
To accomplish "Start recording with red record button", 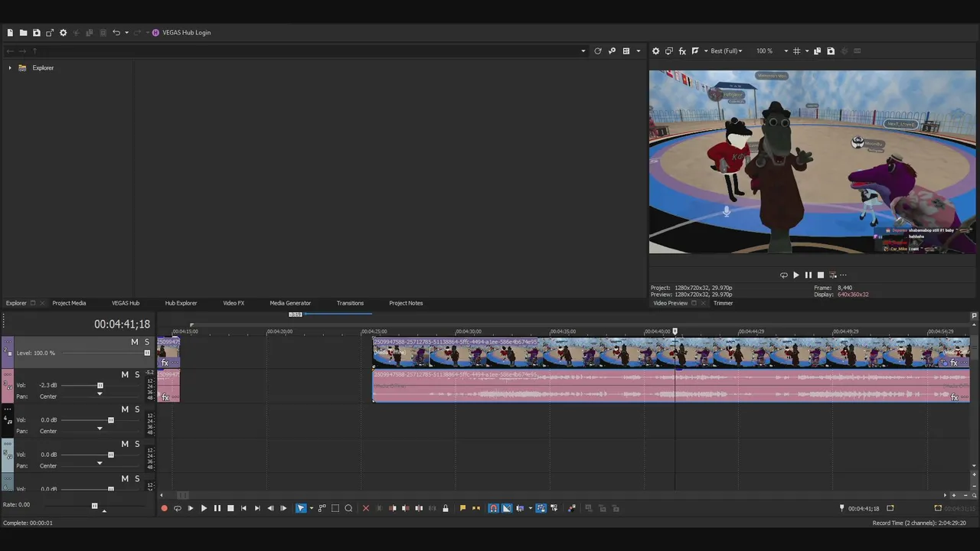I will [x=164, y=508].
